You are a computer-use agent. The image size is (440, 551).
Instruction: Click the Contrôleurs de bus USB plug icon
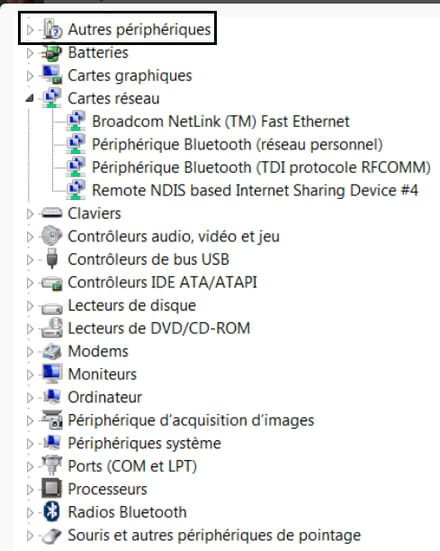[52, 259]
